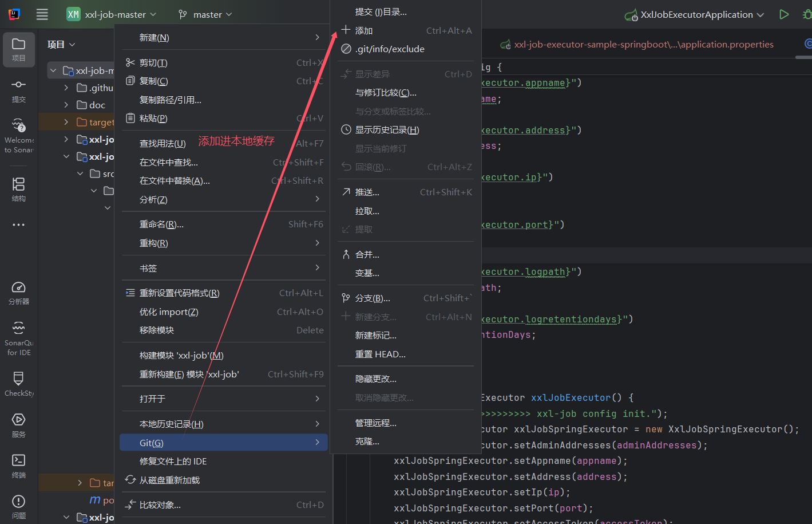Open the Commit tool window icon
This screenshot has height=524, width=812.
coord(18,90)
